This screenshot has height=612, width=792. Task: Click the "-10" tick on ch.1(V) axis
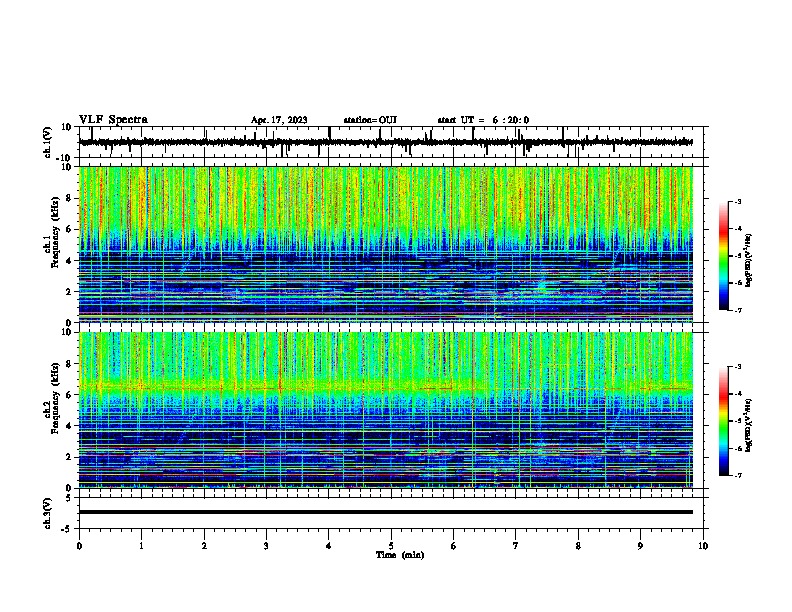[65, 158]
